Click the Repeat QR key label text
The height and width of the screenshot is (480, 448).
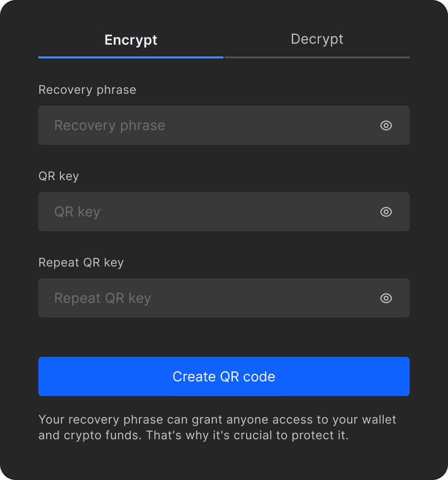(x=81, y=263)
